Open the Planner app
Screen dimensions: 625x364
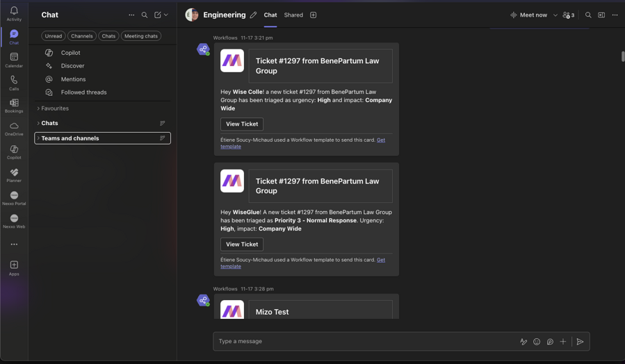(14, 175)
